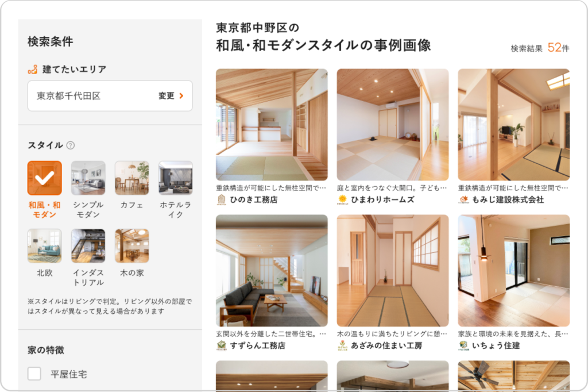Click the すずらん工務店 logo icon
This screenshot has height=392, width=588.
[x=221, y=345]
